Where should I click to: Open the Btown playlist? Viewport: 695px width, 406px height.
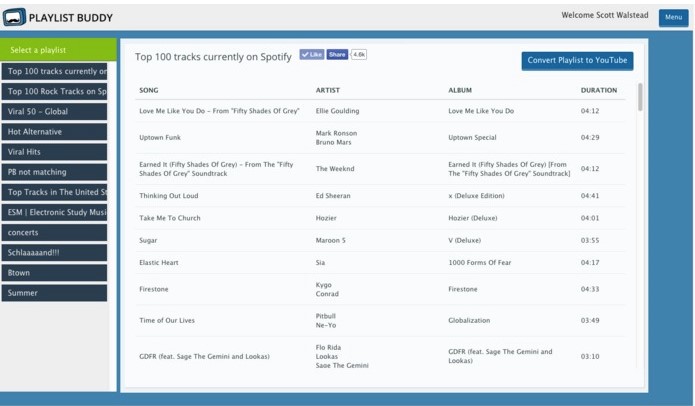(x=54, y=272)
